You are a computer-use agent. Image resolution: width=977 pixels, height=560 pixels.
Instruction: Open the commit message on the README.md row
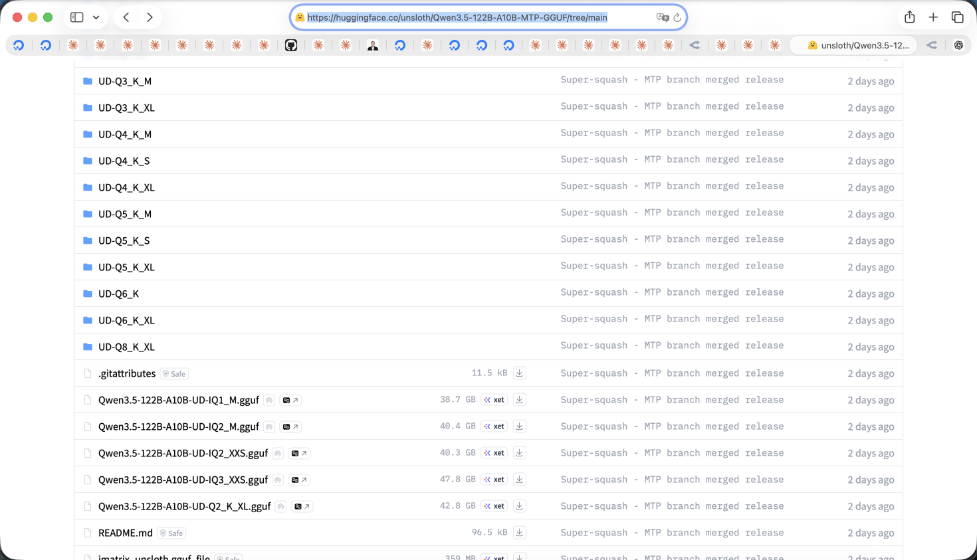[x=672, y=533]
